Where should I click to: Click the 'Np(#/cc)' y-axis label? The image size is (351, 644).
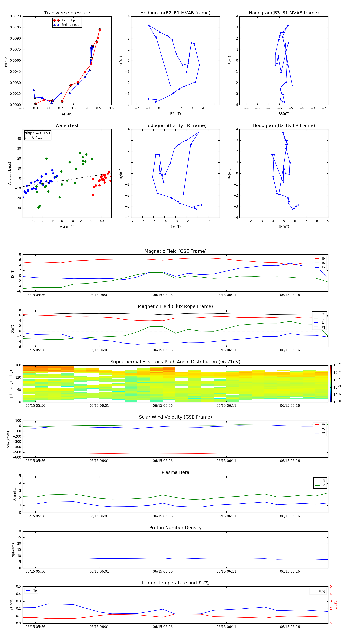coord(13,550)
